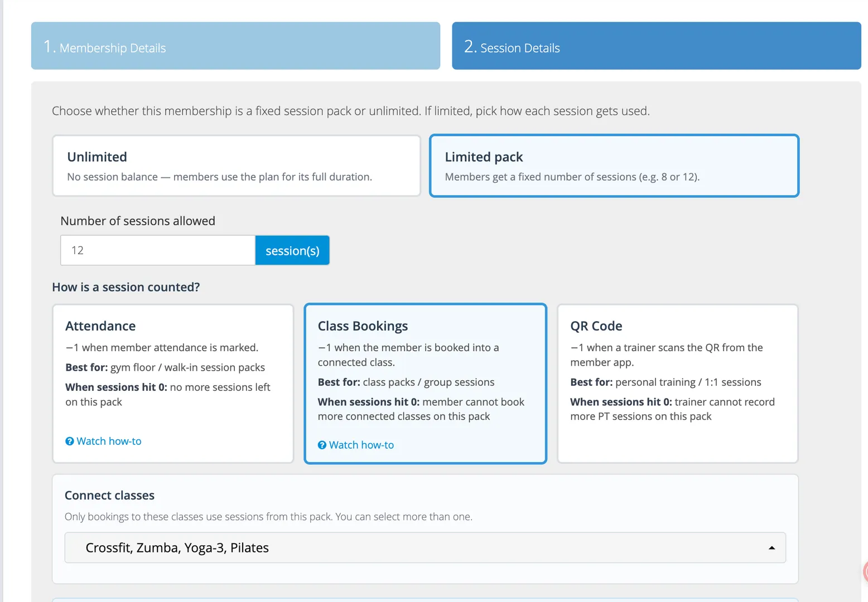Click the "Choose whether this membership" instruction text
Screen dimensions: 868x602
click(351, 111)
